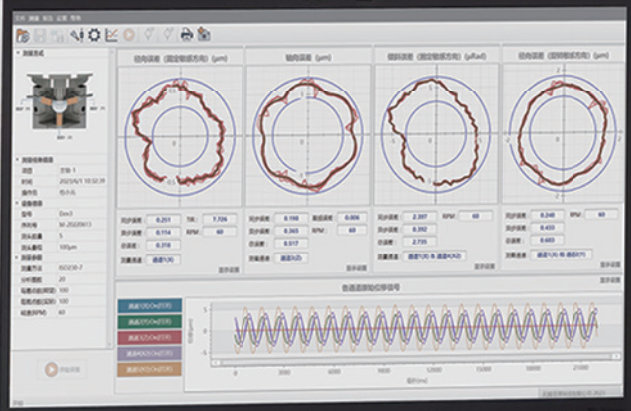Click the start button at bottom left
Viewport: 631px width, 411px height.
(60, 368)
